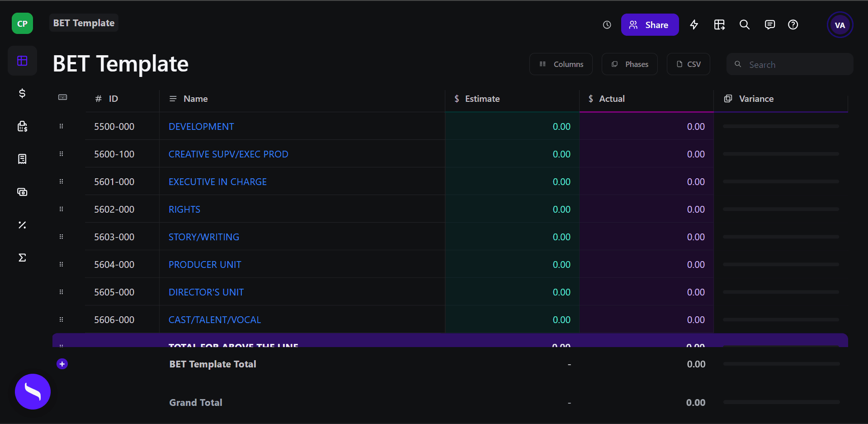This screenshot has width=868, height=424.
Task: Open the percent sidebar icon
Action: point(22,225)
